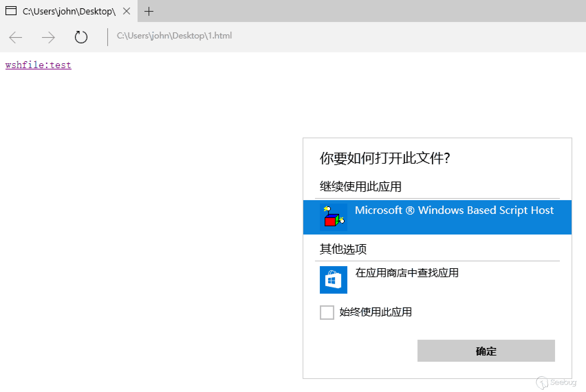Click the 其他选项 label
This screenshot has height=392, width=586.
343,249
